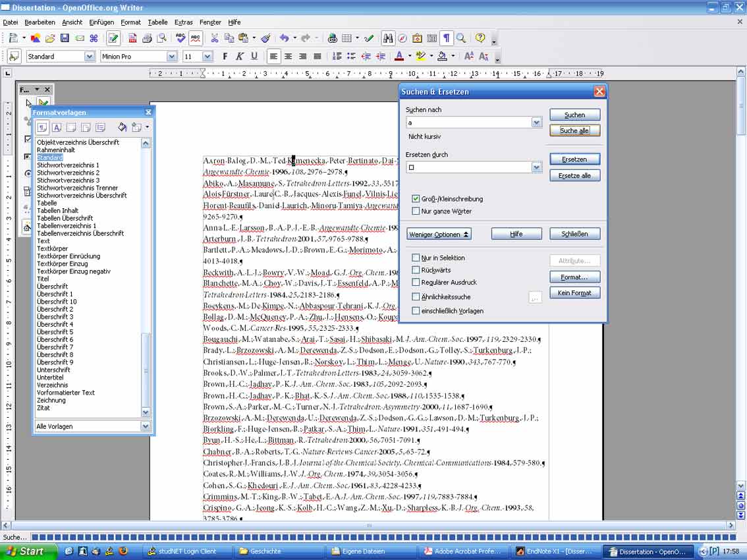Click the Bold (F) formatting icon
Viewport: 747px width, 560px height.
coord(225,56)
